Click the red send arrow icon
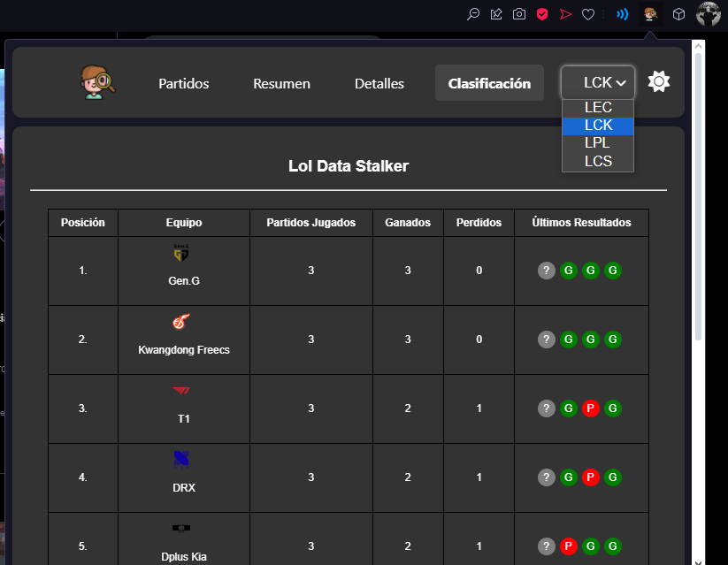This screenshot has height=565, width=728. tap(565, 14)
